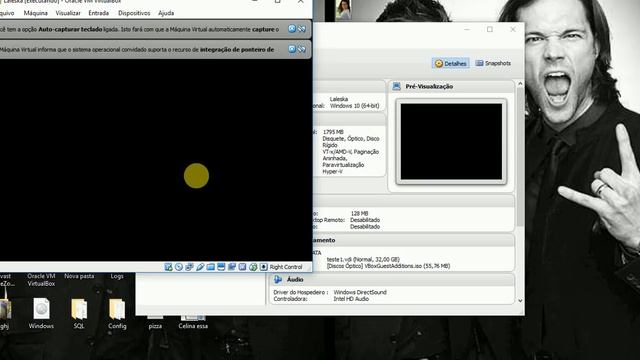Screen dimensions: 640x360
Task: Click the optical disk indicator in VM status bar
Action: pos(179,267)
